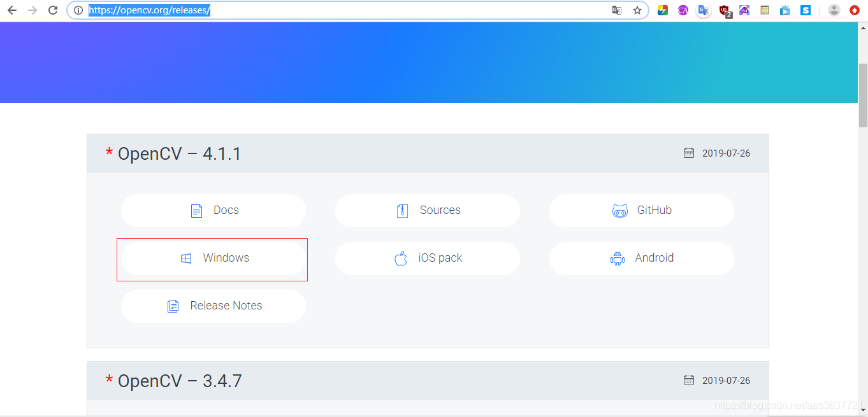This screenshot has height=417, width=868.
Task: Go back to the previous page
Action: point(12,10)
